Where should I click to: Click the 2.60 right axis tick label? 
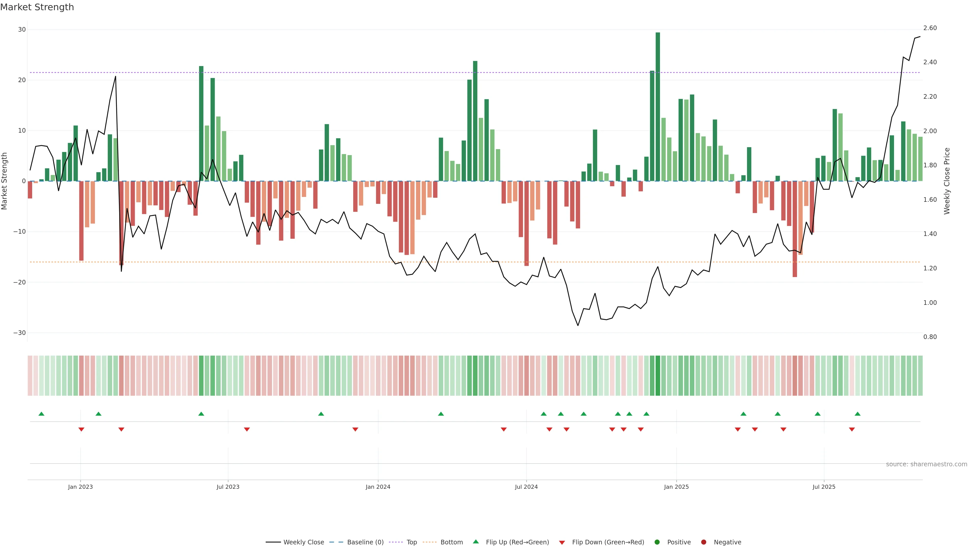(x=930, y=28)
